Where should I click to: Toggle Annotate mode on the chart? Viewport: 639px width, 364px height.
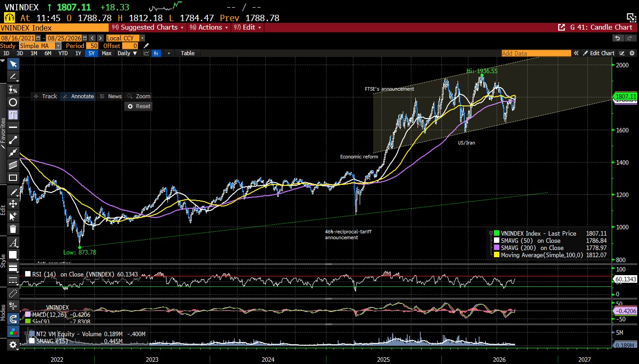78,96
